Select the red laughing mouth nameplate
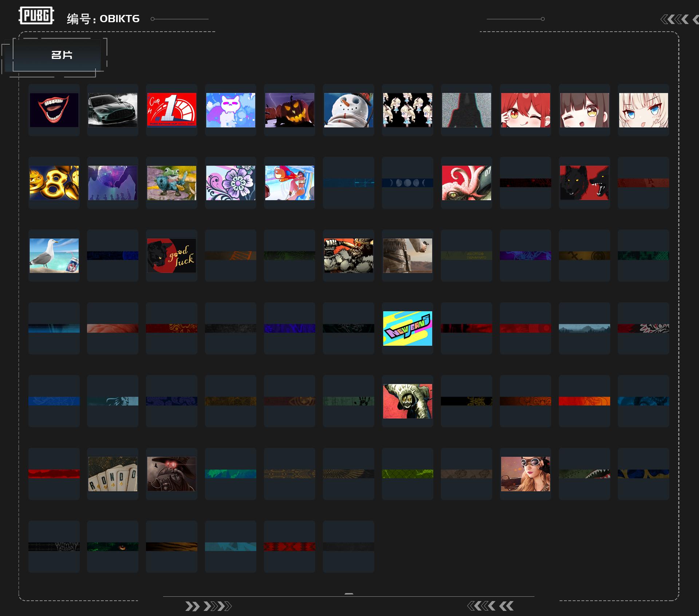Image resolution: width=699 pixels, height=616 pixels. click(x=54, y=110)
